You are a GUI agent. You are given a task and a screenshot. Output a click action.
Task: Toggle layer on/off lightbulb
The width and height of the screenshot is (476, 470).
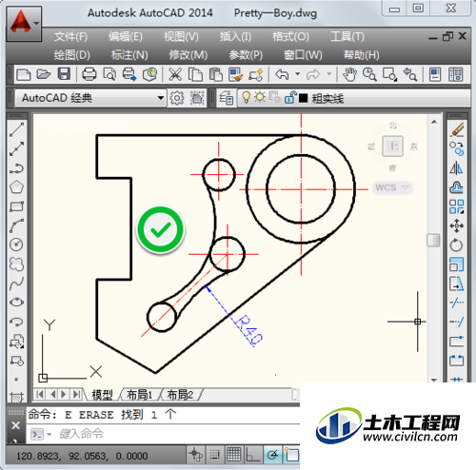click(x=246, y=97)
